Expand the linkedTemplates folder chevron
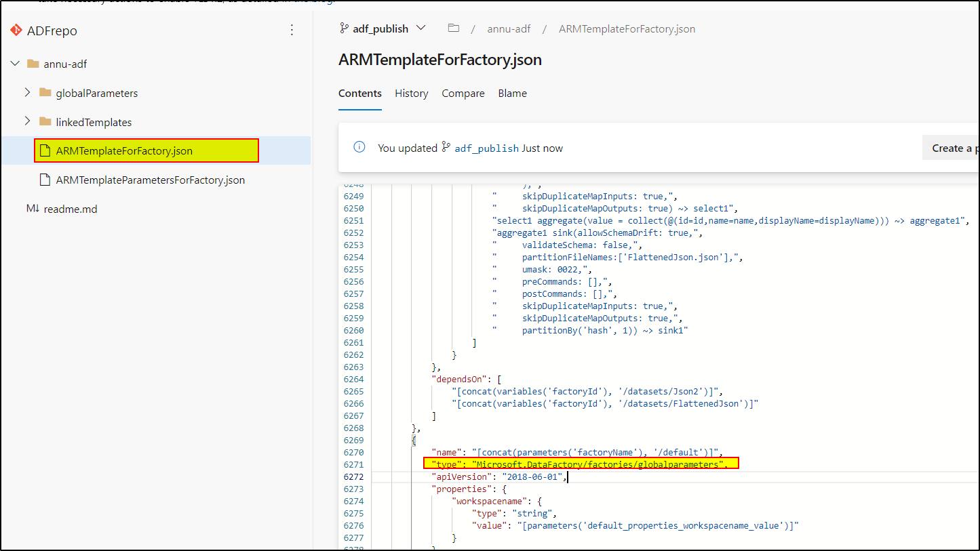Image resolution: width=980 pixels, height=551 pixels. point(28,121)
